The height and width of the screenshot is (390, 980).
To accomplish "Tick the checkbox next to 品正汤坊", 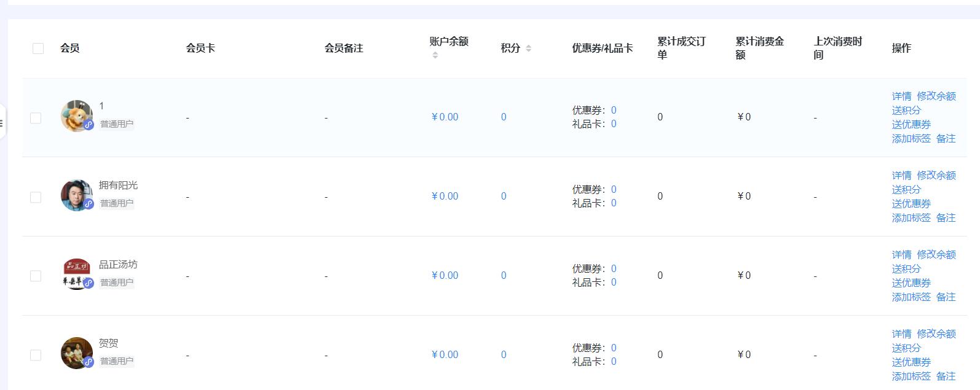I will pyautogui.click(x=36, y=276).
